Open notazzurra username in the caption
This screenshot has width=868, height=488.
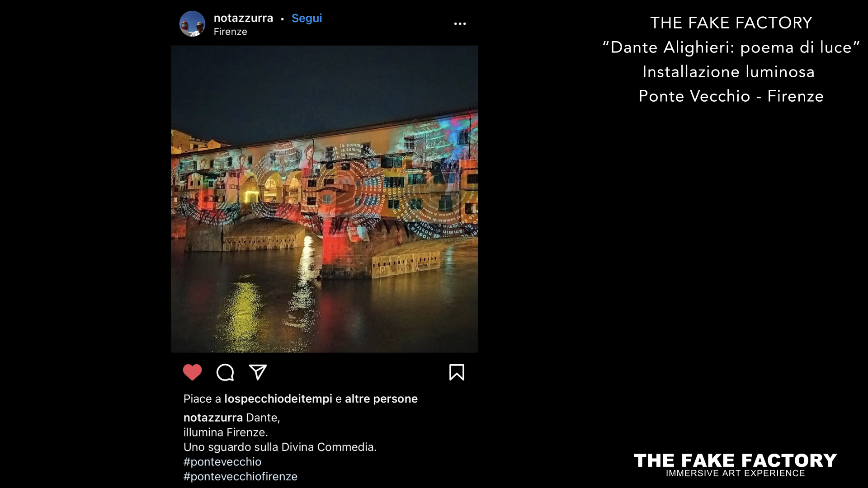pos(213,418)
